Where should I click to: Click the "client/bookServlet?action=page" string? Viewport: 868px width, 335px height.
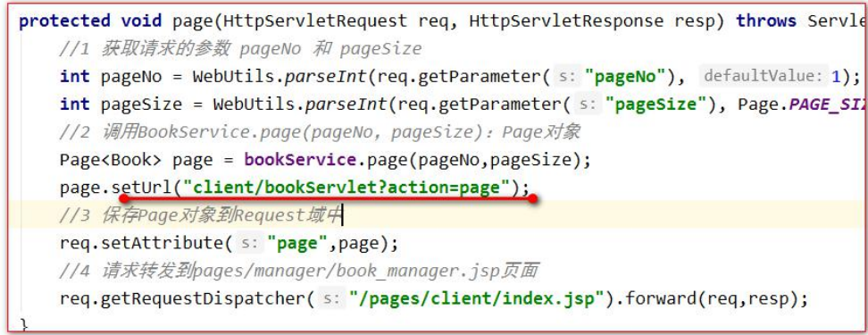click(346, 188)
